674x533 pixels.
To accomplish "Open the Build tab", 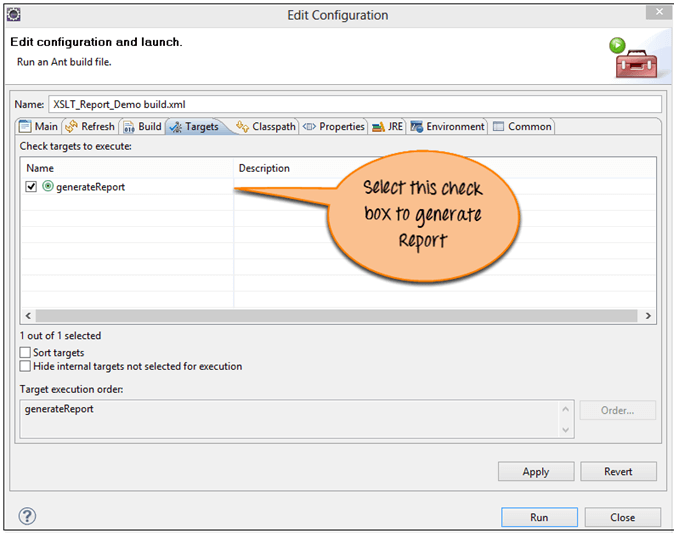I will click(142, 127).
